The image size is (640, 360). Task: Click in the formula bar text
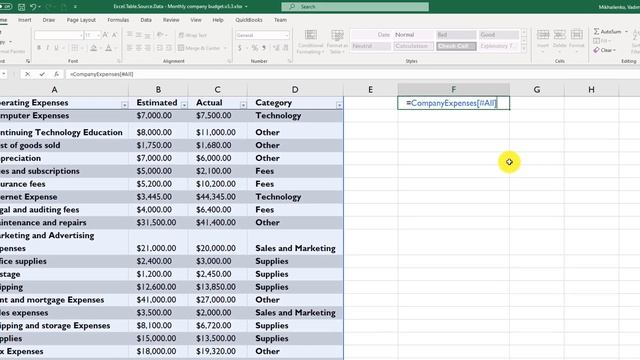(x=102, y=74)
